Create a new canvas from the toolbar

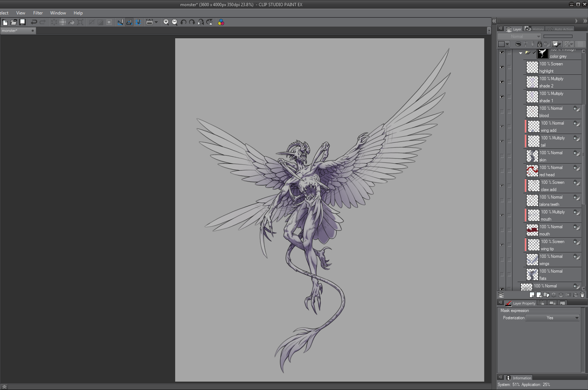(x=5, y=22)
